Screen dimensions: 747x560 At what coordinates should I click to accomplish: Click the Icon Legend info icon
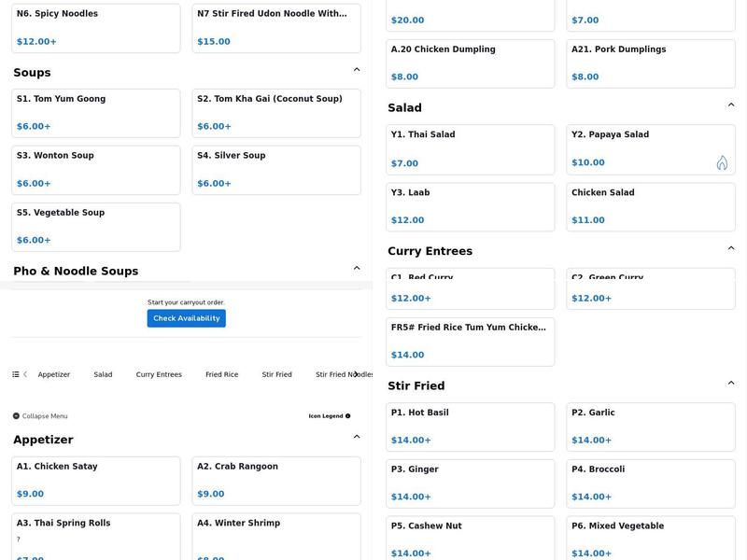pyautogui.click(x=348, y=416)
